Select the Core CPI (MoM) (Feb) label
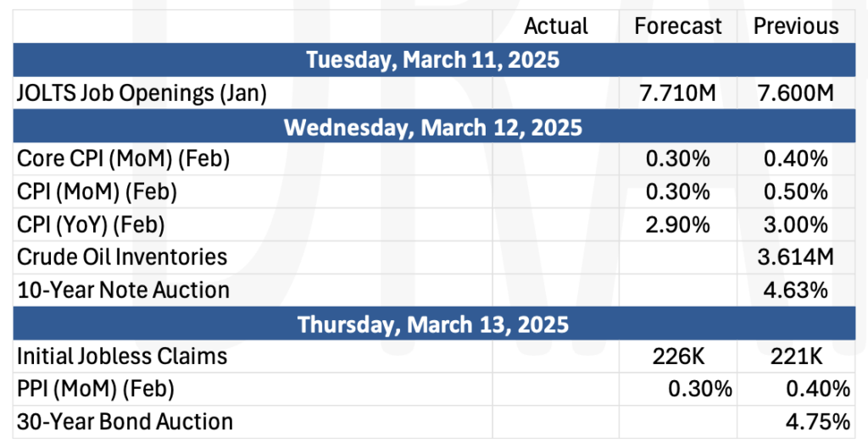Screen dimensions: 868x448 coord(124,159)
